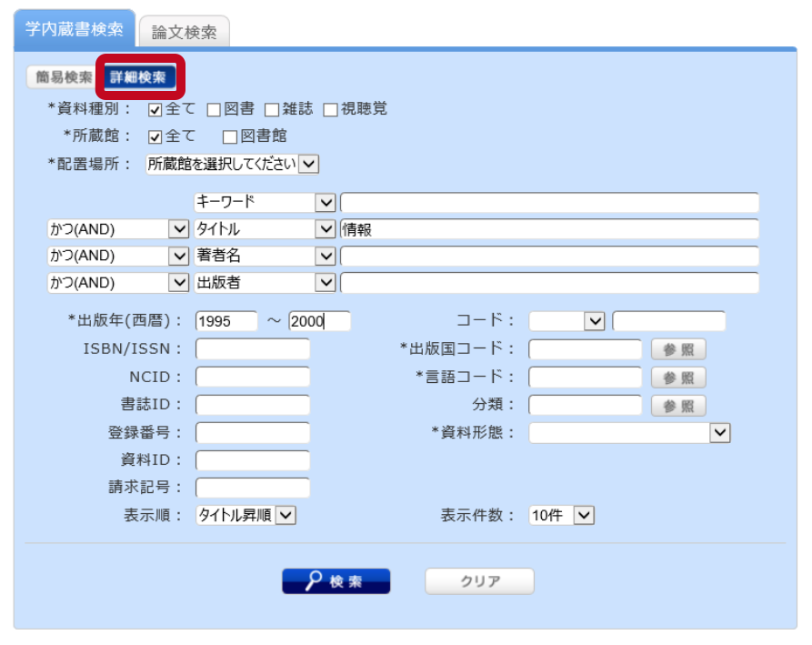Check the 雑誌 material type box
The image size is (812, 645).
pos(272,110)
